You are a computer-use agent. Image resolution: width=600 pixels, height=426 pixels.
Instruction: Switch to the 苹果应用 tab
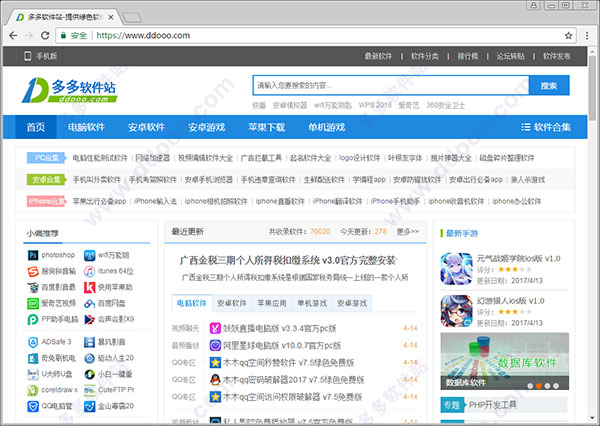click(272, 302)
